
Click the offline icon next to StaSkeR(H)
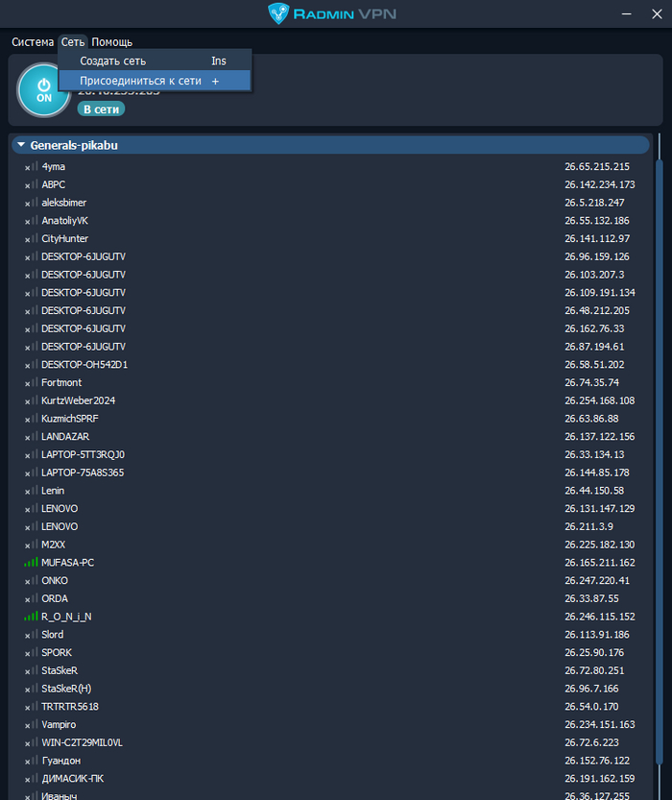point(31,689)
